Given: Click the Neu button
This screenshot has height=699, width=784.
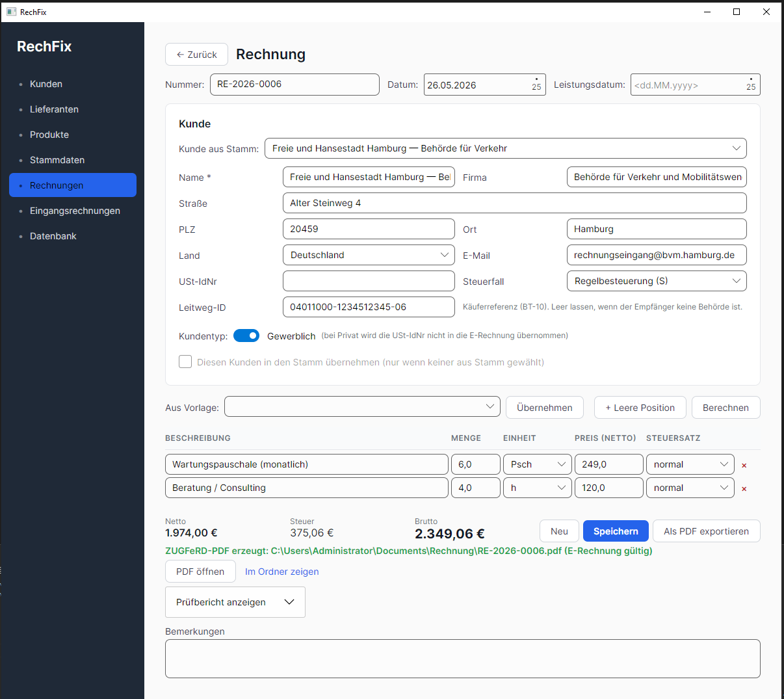Looking at the screenshot, I should (559, 531).
